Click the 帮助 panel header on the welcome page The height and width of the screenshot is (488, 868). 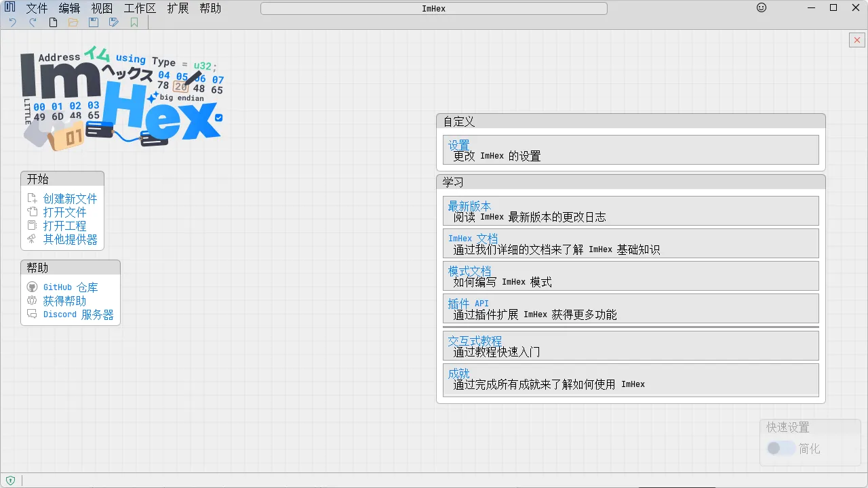pyautogui.click(x=71, y=268)
